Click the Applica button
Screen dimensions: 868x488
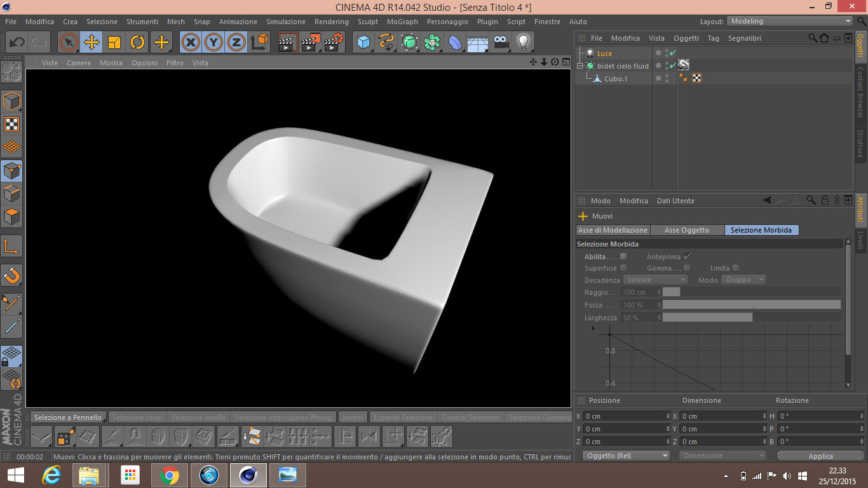820,456
